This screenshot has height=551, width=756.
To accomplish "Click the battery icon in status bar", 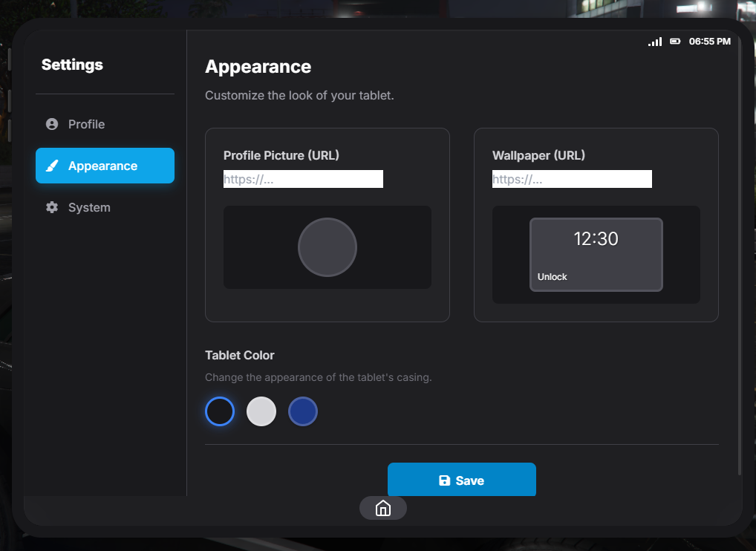I will (x=675, y=42).
